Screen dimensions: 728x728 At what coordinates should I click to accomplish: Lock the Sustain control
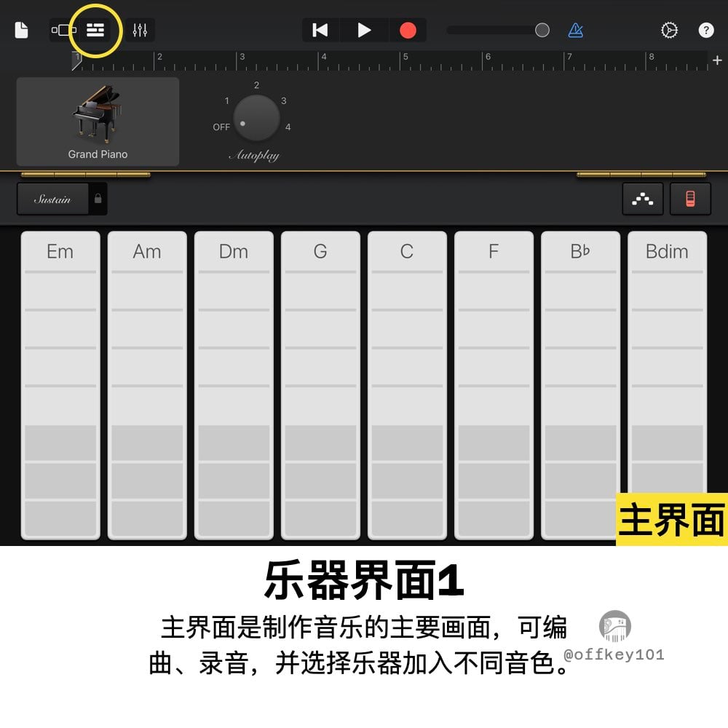97,198
